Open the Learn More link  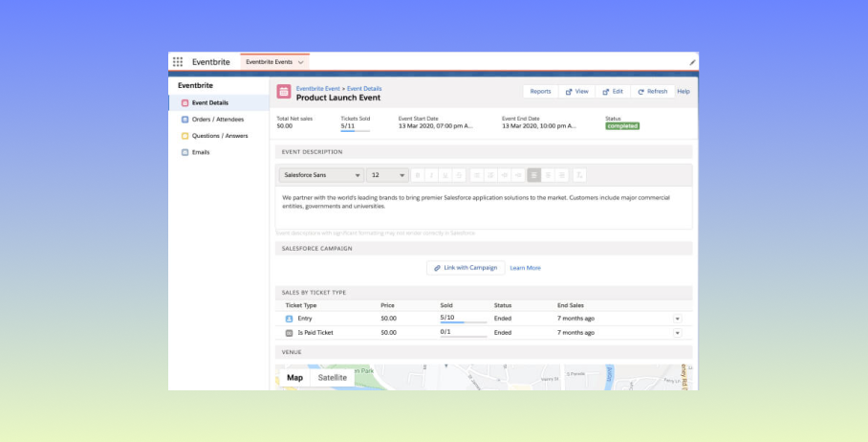tap(526, 268)
